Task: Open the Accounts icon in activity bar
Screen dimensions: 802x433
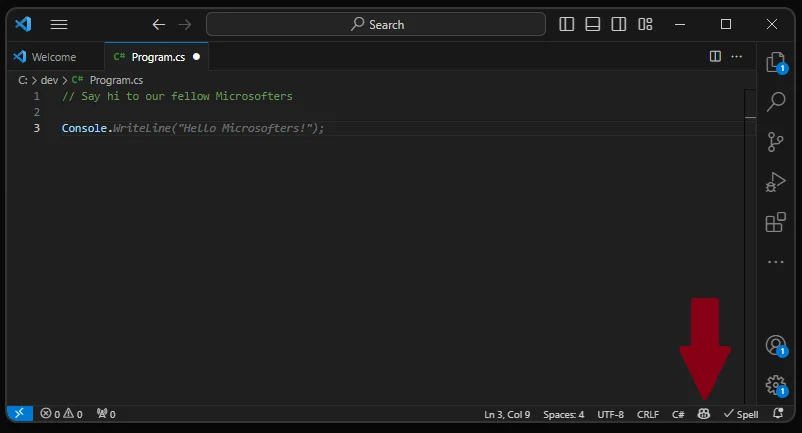Action: (x=775, y=346)
